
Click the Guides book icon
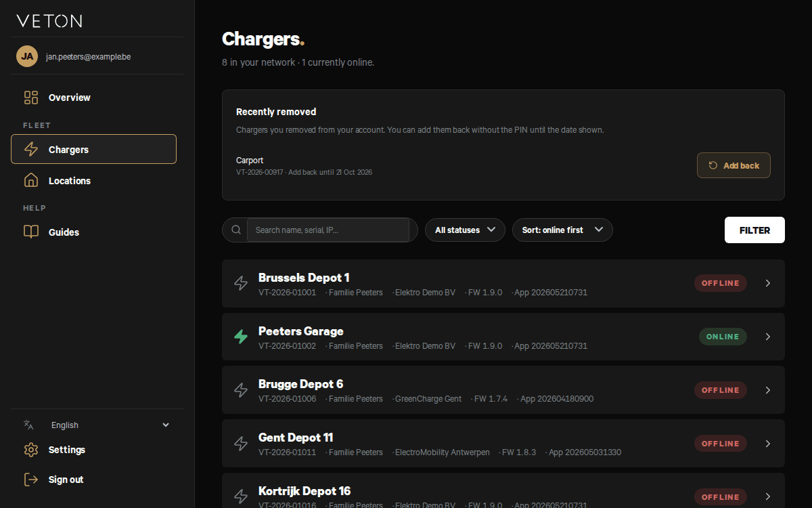click(31, 232)
